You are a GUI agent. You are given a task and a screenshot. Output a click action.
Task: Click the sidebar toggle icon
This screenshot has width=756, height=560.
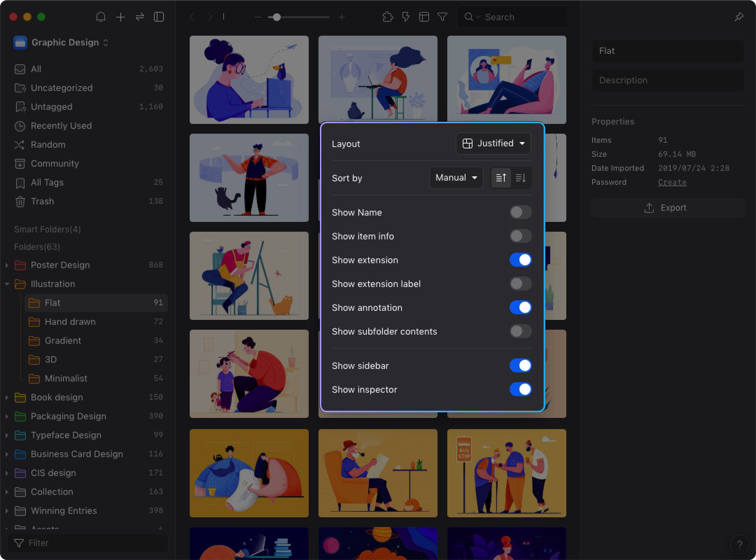click(x=159, y=16)
